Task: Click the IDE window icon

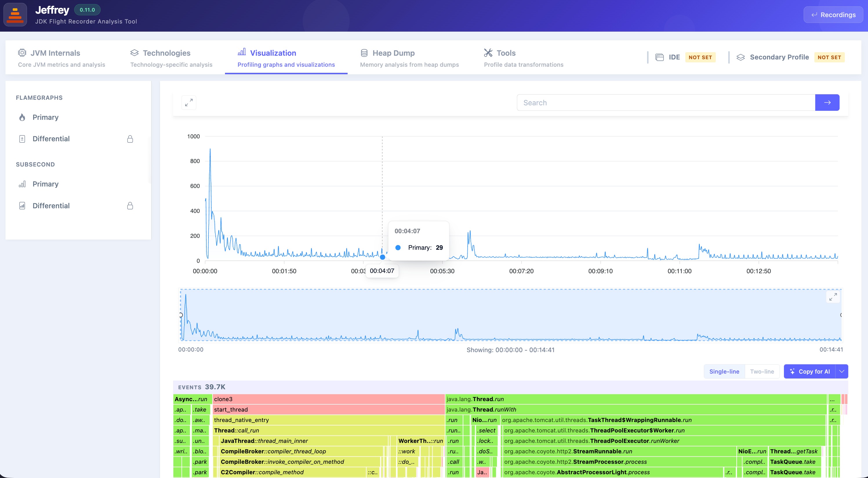Action: point(660,57)
